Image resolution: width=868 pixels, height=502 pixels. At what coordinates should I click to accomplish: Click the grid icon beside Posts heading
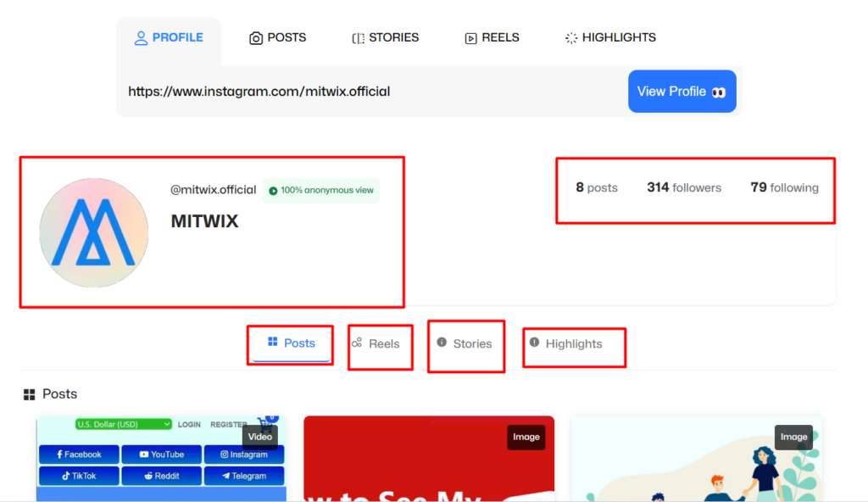tap(30, 394)
